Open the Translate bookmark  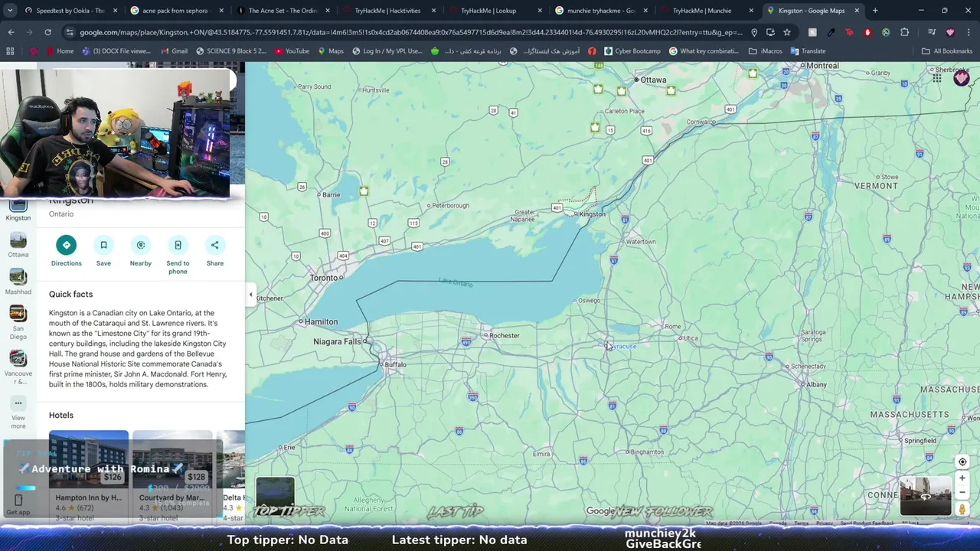(x=808, y=51)
